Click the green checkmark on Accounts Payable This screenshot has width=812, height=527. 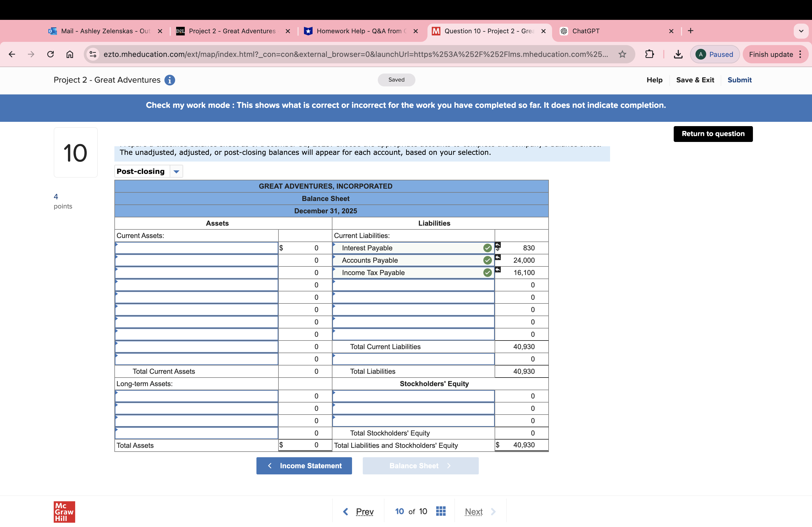(x=487, y=261)
